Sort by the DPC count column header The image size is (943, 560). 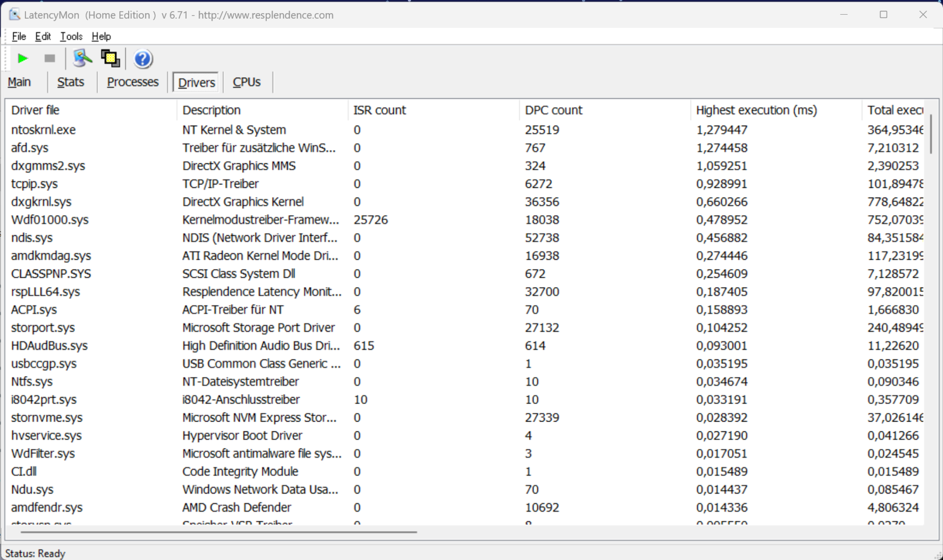click(554, 110)
